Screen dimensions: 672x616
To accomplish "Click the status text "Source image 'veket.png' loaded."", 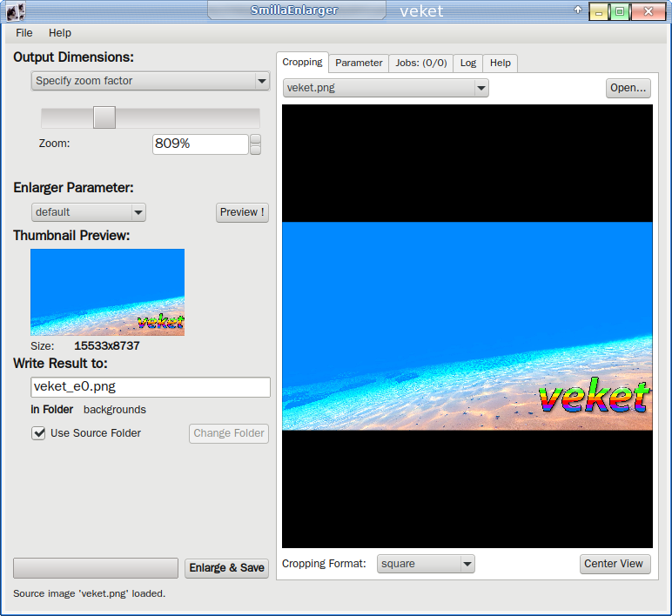I will 89,593.
